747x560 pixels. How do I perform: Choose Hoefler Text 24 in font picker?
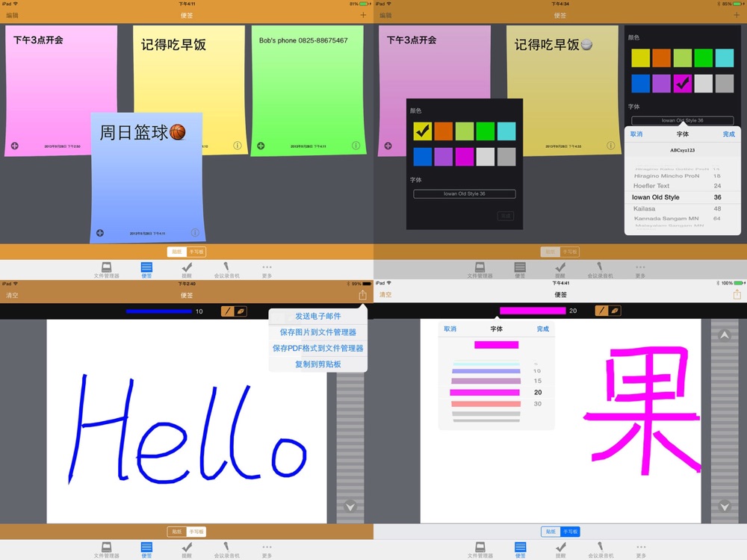click(x=677, y=186)
